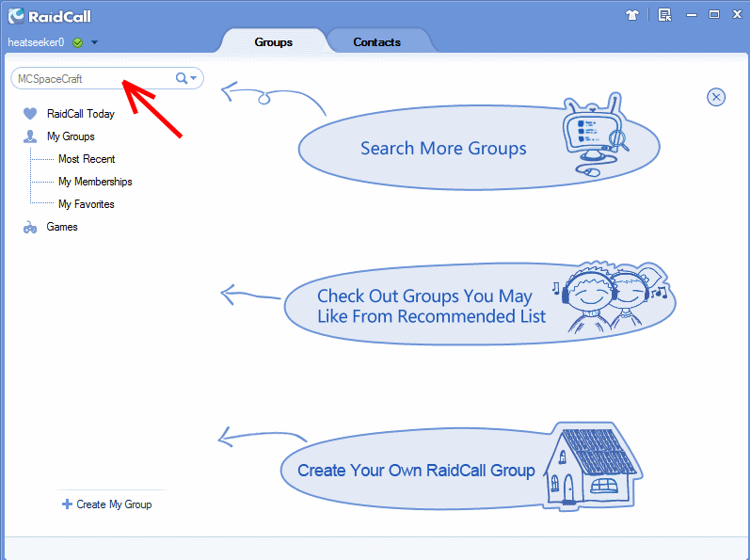Click the computer monitor illustration
This screenshot has height=560, width=750.
[595, 134]
